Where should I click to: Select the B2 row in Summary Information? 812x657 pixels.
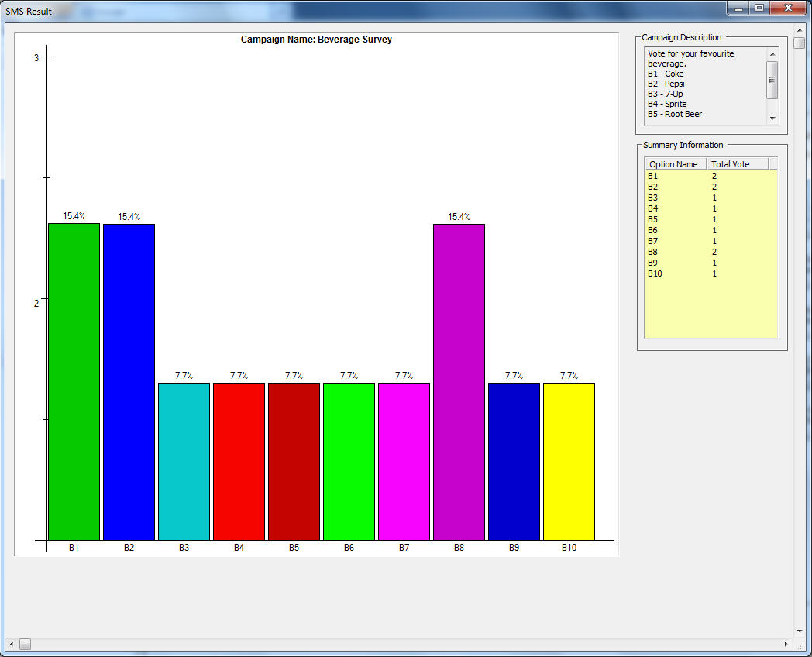click(711, 187)
